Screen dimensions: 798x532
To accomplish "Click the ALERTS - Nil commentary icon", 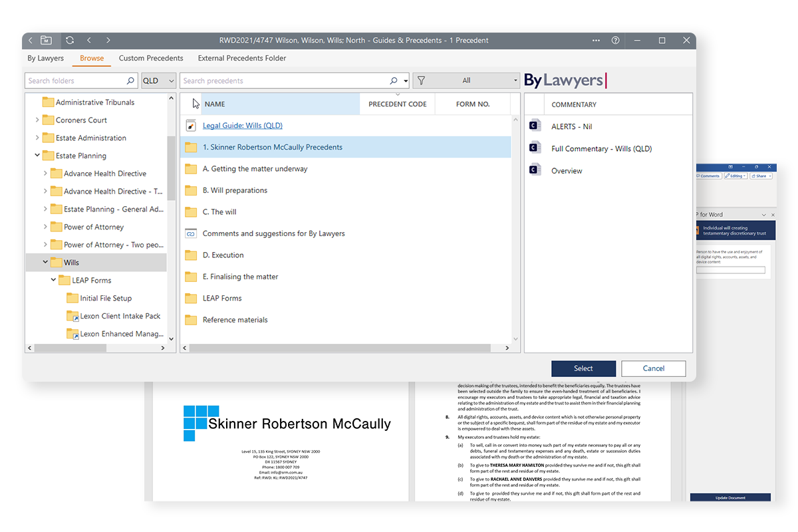I will coord(534,126).
